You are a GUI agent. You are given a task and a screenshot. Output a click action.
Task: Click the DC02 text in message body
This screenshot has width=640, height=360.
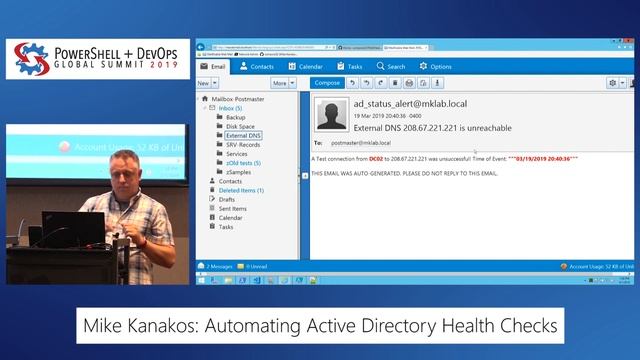point(376,159)
